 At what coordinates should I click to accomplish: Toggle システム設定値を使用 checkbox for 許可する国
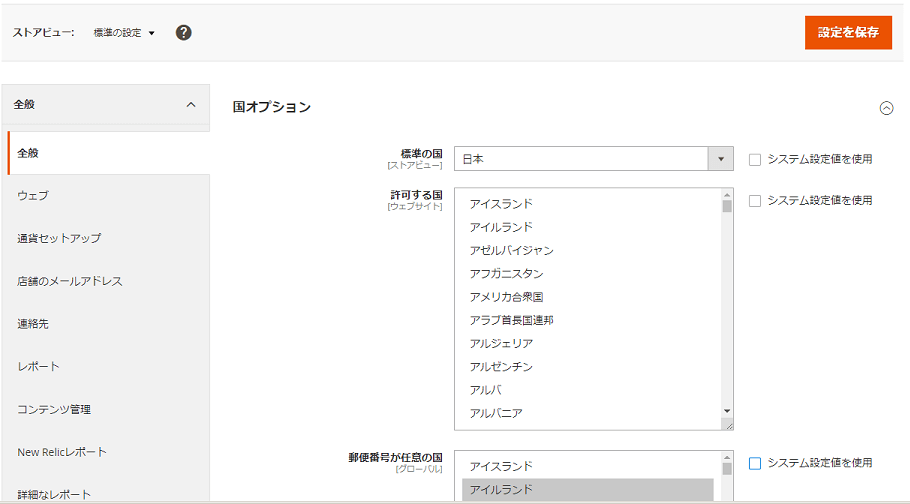click(754, 201)
